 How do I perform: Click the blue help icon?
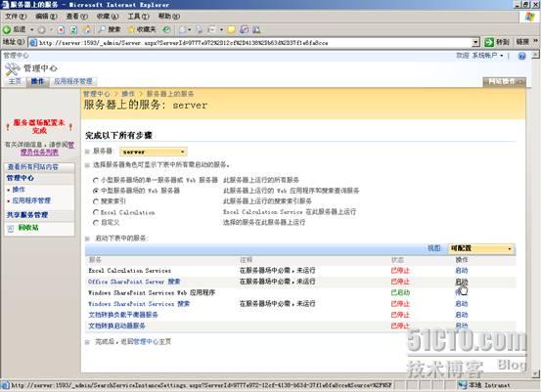tap(522, 56)
